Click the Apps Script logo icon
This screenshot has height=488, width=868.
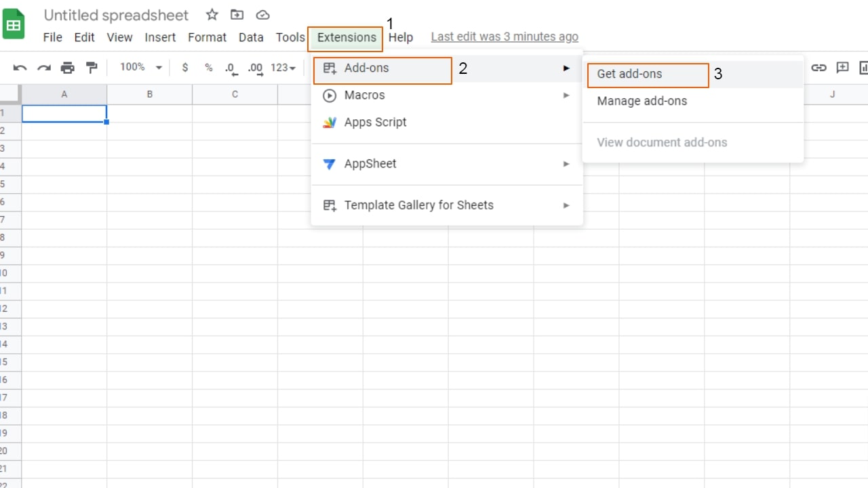click(x=329, y=123)
